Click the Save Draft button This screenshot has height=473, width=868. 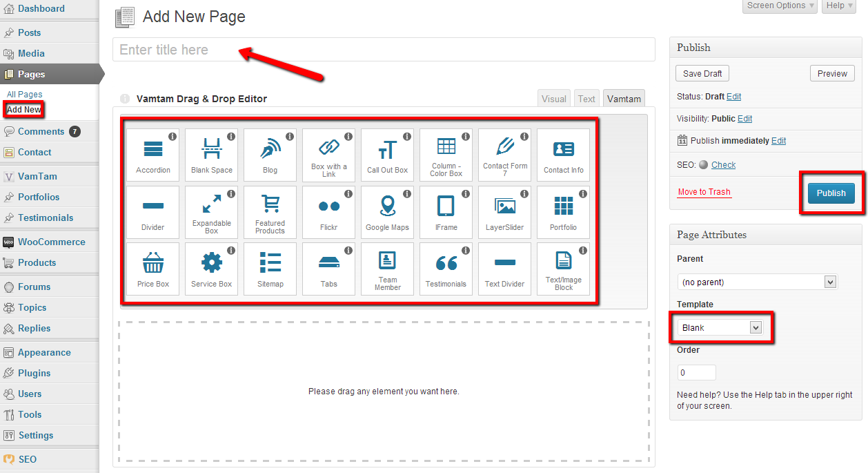click(x=702, y=74)
